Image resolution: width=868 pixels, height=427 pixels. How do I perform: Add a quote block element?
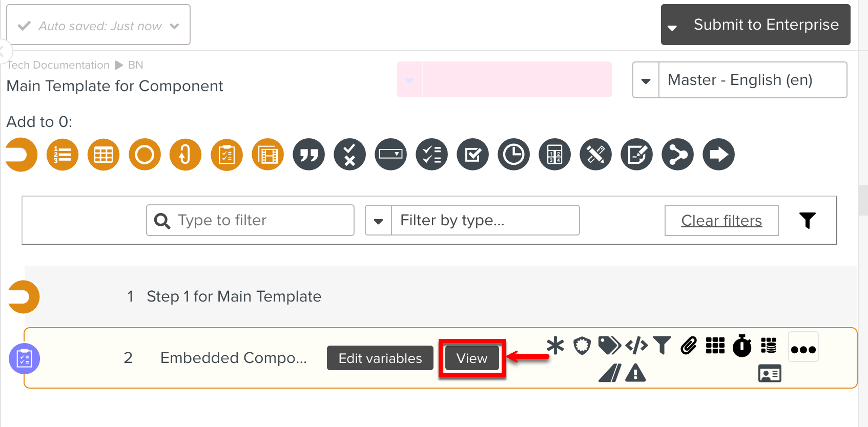[x=308, y=154]
